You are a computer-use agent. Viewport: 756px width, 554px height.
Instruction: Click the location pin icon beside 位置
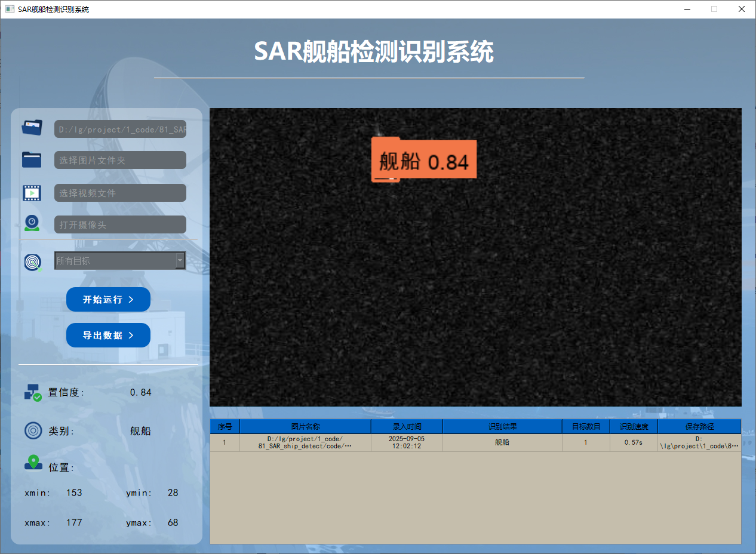click(x=33, y=463)
